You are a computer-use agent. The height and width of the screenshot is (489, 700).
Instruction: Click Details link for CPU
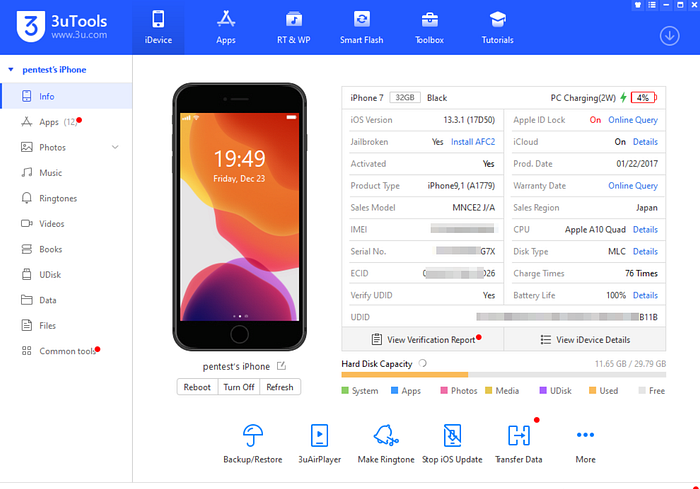(645, 229)
